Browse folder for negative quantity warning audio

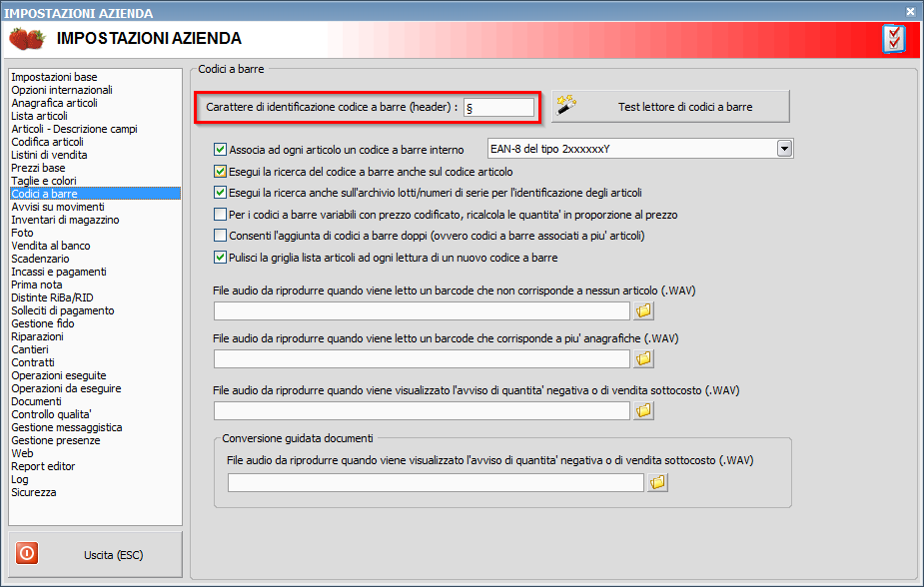643,410
